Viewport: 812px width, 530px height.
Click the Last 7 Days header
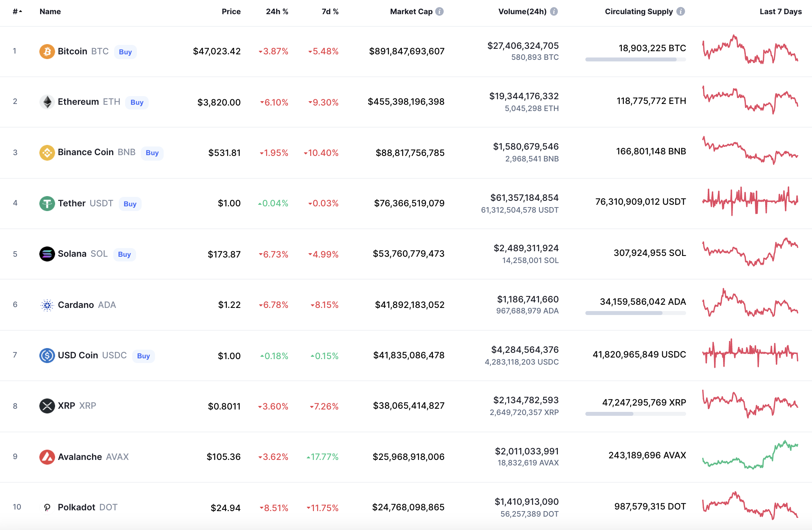(781, 11)
